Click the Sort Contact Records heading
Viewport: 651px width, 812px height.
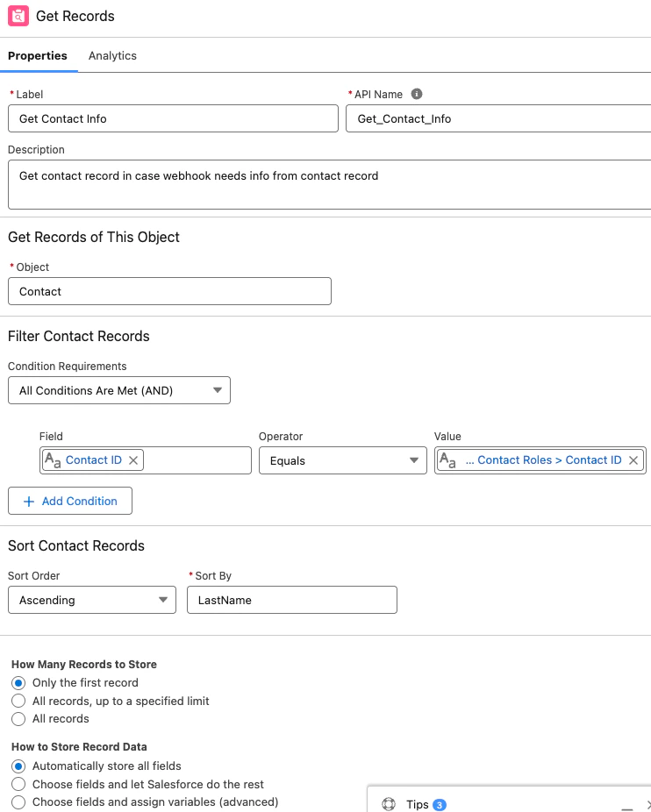[76, 545]
